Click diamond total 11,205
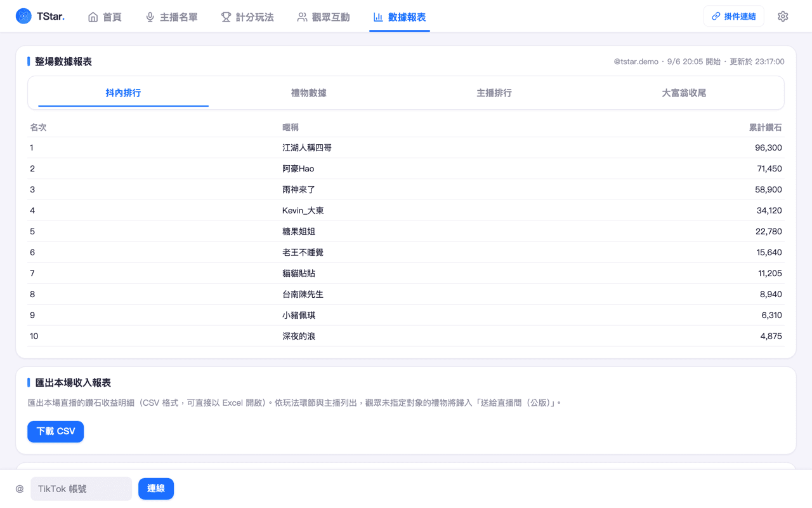The width and height of the screenshot is (812, 508). tap(770, 273)
